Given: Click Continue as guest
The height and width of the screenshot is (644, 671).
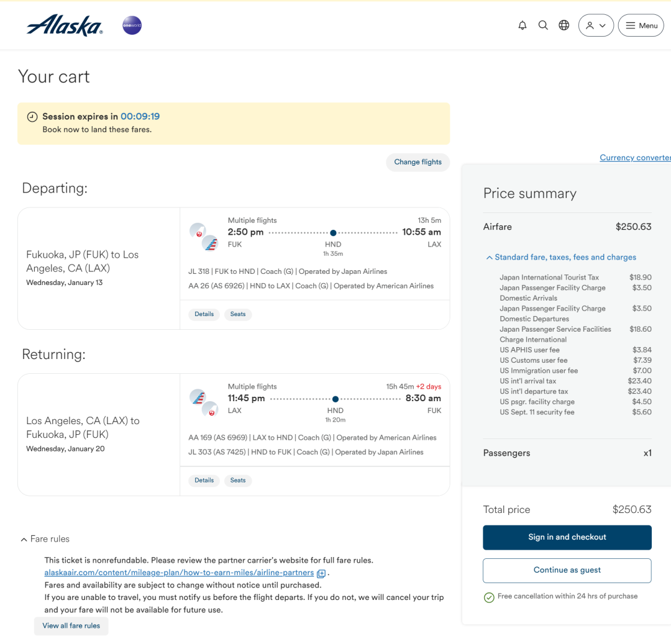Looking at the screenshot, I should pos(567,571).
